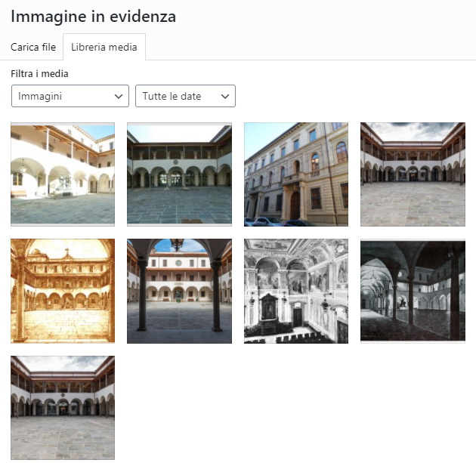Open the Libreria media tab

coord(104,47)
